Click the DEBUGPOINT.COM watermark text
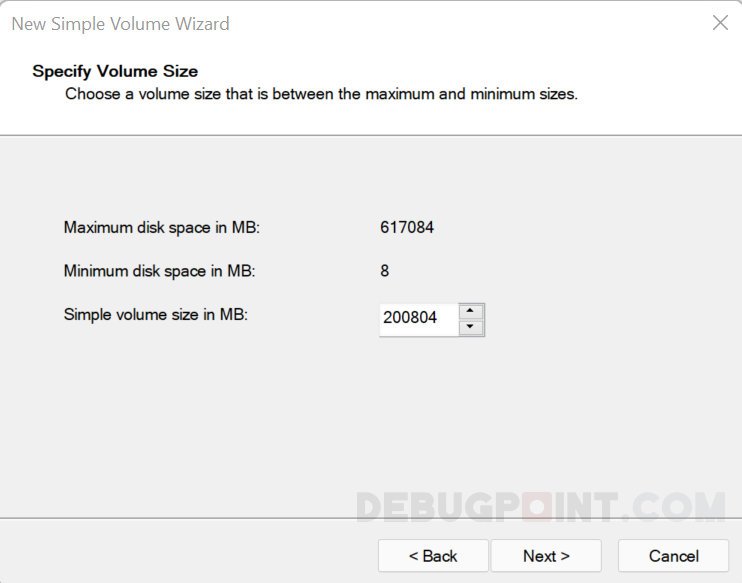The image size is (742, 583). coord(540,507)
